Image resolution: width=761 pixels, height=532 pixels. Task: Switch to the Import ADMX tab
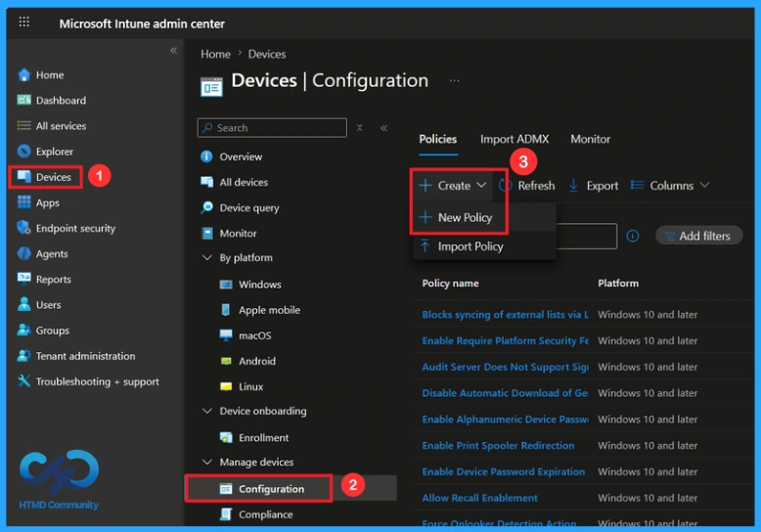coord(515,139)
